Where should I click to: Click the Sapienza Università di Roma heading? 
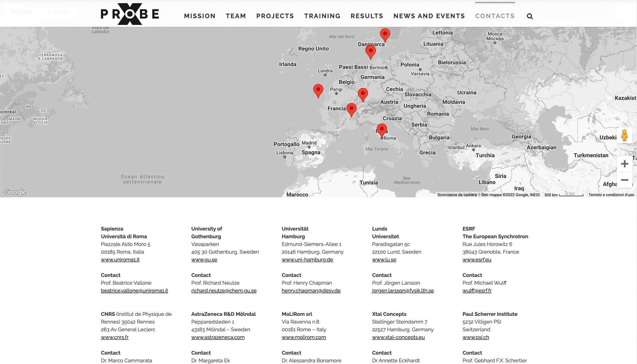[x=124, y=232]
